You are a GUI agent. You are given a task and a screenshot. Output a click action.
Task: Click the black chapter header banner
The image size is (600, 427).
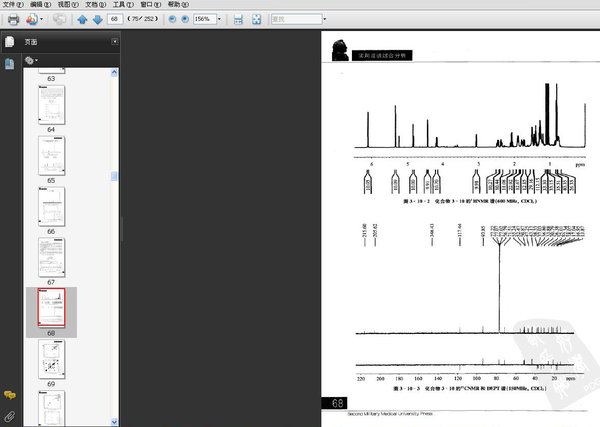coord(382,55)
